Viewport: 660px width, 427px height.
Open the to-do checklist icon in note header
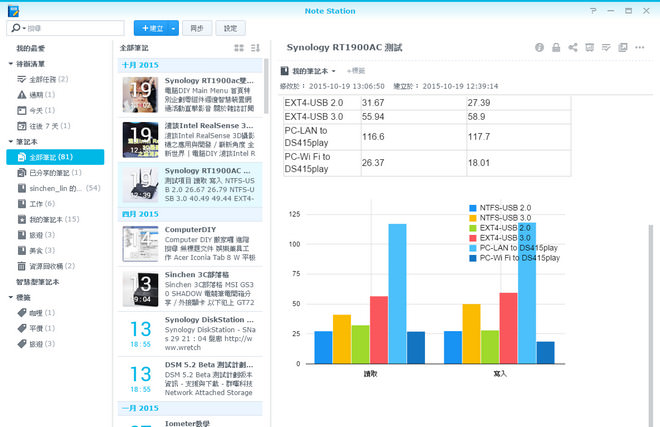(606, 48)
